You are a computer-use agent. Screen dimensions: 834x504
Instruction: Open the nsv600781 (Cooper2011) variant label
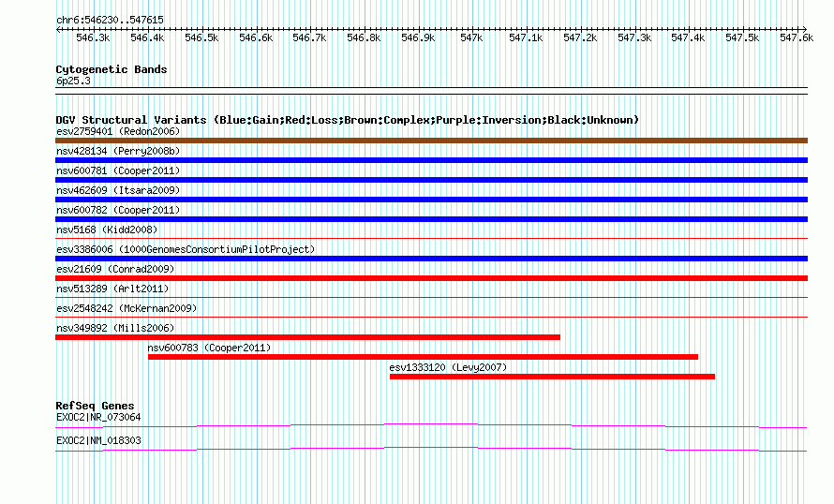118,170
